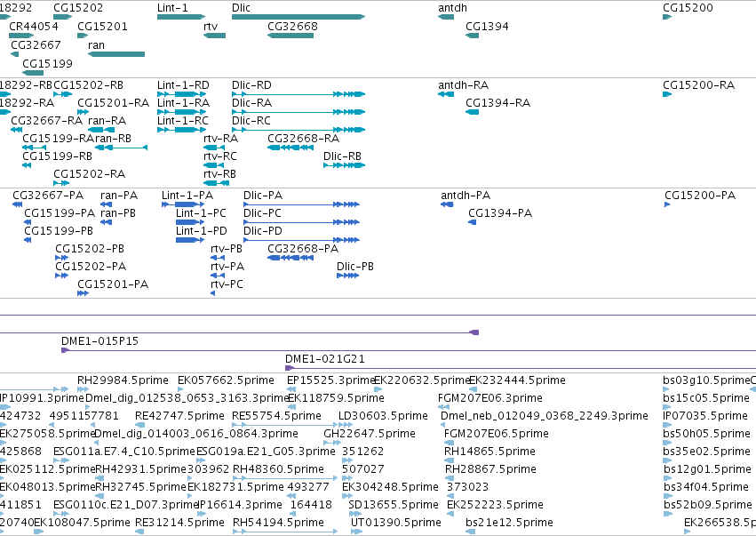Select the ran-RA transcript label
This screenshot has height=536, width=756.
(107, 121)
